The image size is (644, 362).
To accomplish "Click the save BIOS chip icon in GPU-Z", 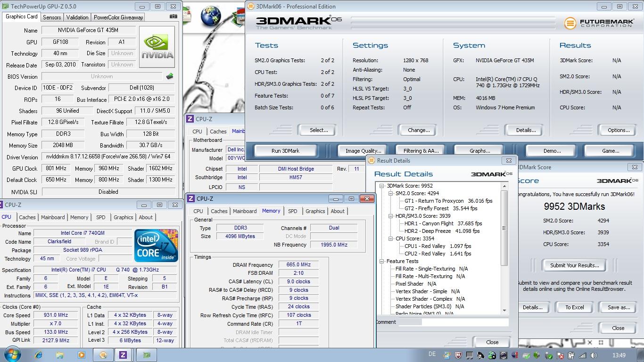I will click(170, 76).
